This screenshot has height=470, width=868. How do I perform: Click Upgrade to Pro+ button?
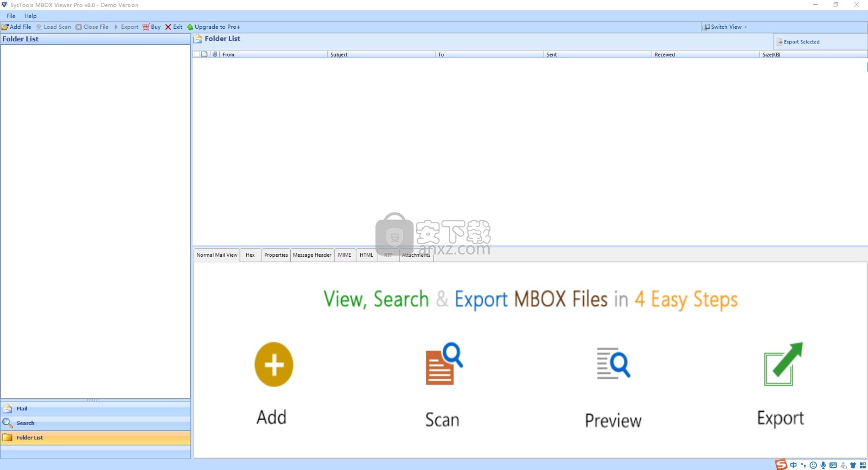point(213,27)
